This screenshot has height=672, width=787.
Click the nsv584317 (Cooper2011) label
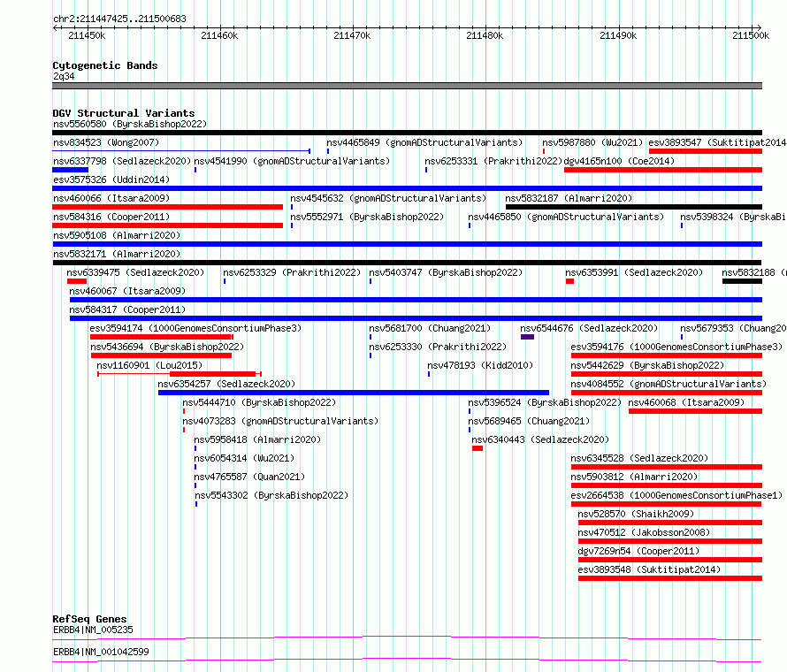click(127, 309)
